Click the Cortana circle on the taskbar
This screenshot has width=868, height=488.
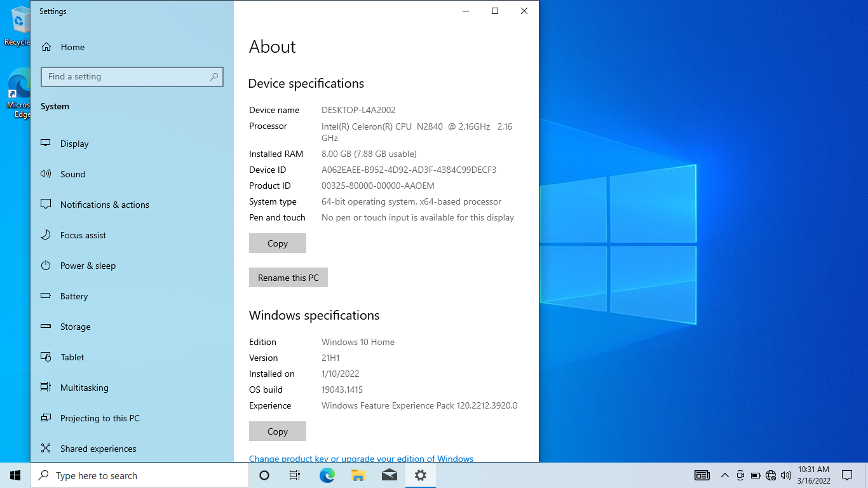264,475
